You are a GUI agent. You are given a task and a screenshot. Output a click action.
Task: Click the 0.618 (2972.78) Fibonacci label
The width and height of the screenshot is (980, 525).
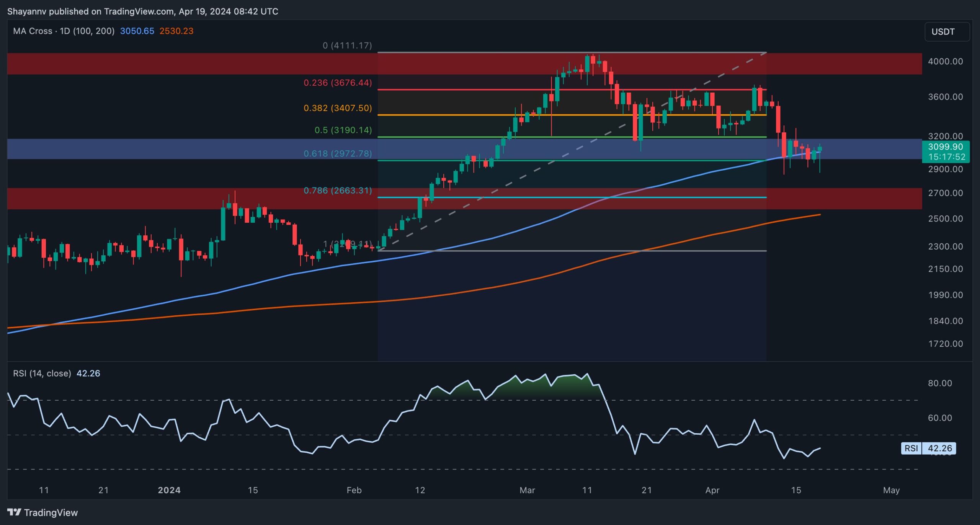pyautogui.click(x=338, y=153)
